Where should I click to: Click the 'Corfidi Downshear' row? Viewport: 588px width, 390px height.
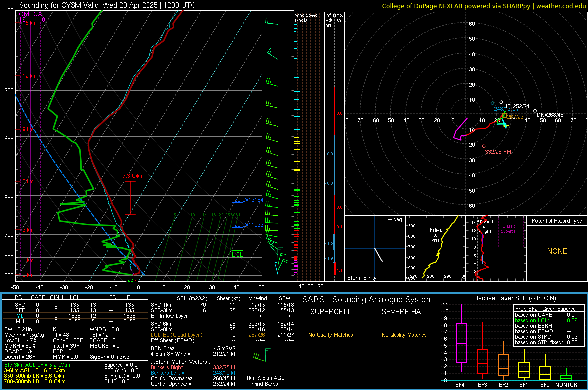pyautogui.click(x=193, y=378)
